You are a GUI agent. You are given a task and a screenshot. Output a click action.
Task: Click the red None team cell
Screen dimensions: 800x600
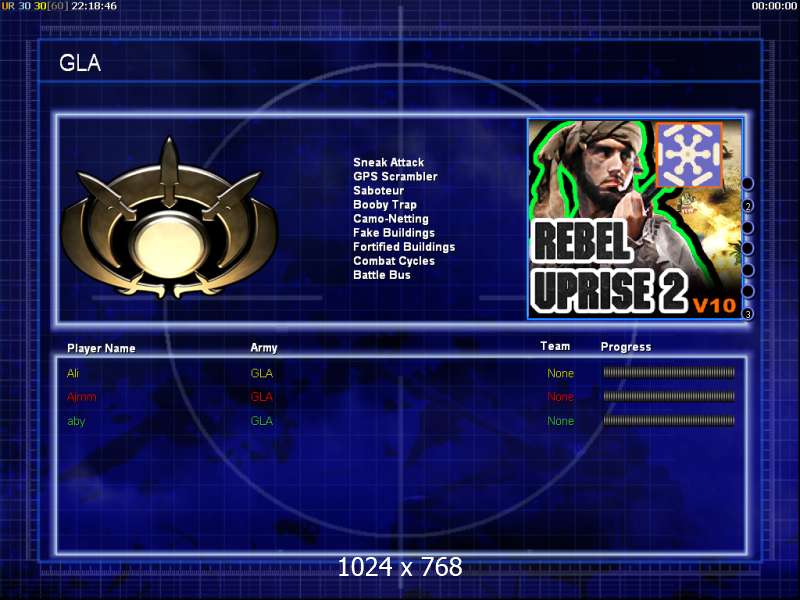point(560,397)
